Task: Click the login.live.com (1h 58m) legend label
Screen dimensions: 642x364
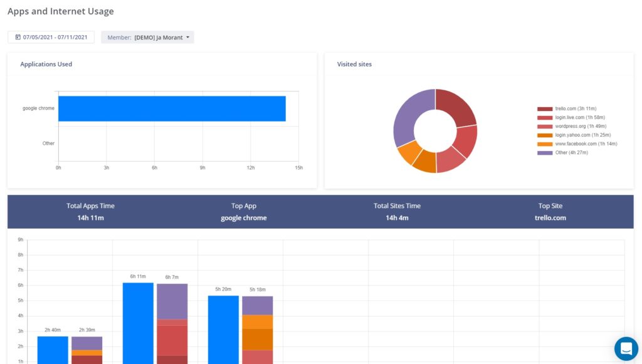Action: (580, 118)
